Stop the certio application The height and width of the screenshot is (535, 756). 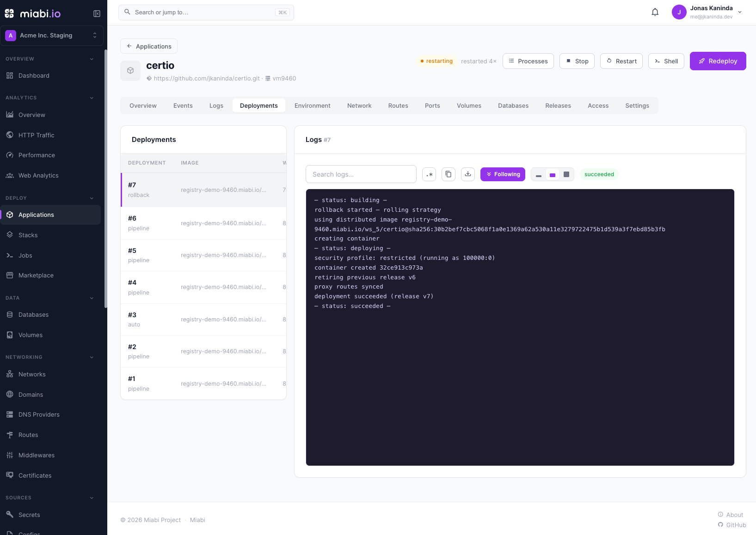click(577, 61)
